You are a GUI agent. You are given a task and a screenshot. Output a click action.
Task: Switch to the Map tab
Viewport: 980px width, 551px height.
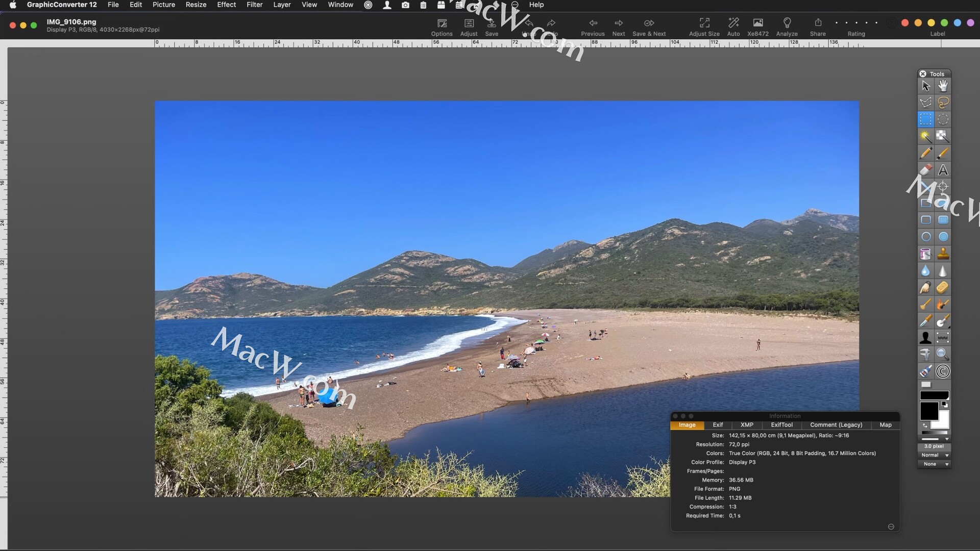click(886, 425)
